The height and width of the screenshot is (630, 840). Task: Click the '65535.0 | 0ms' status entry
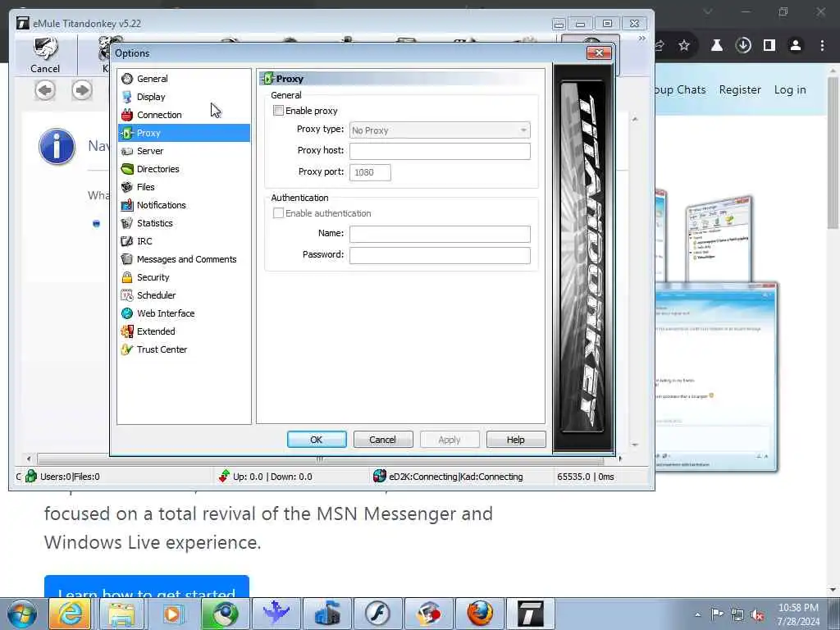586,477
